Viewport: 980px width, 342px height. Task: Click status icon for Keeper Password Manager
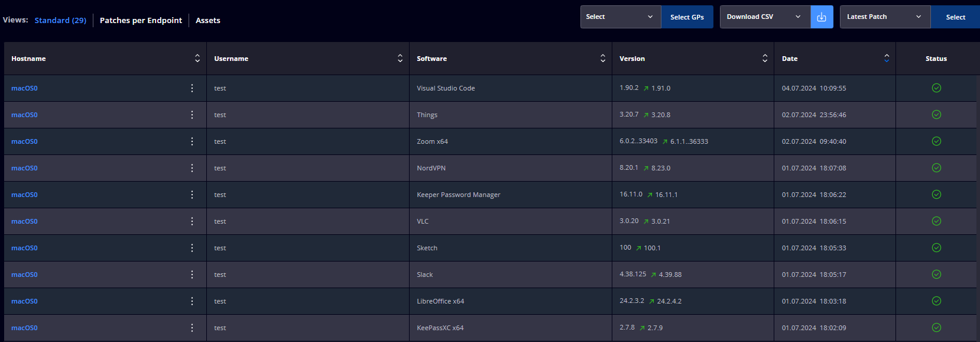coord(936,195)
